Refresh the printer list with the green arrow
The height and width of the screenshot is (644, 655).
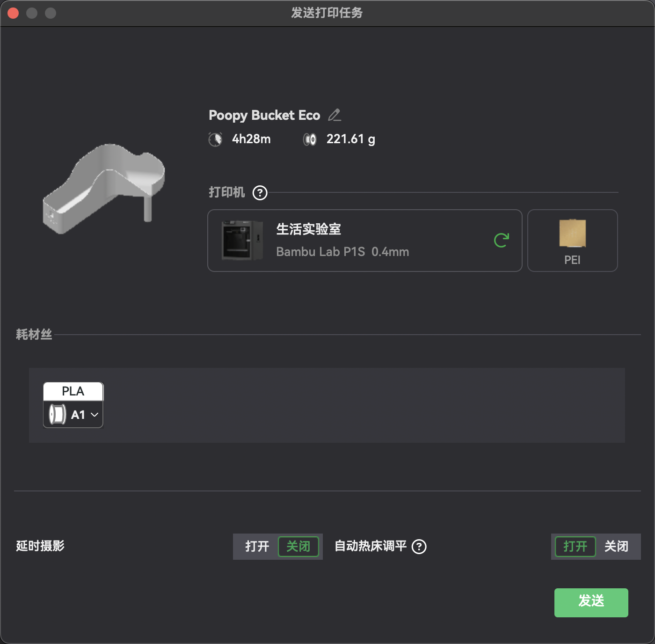click(502, 240)
